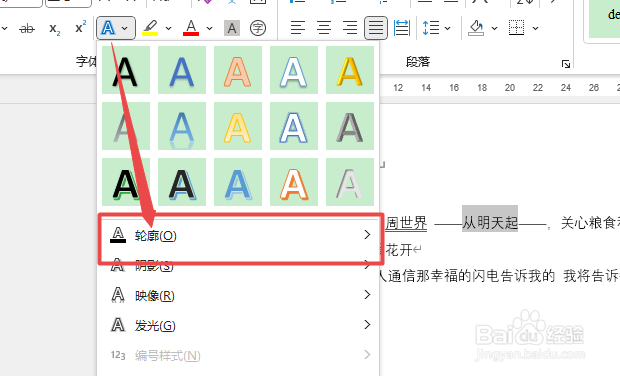Choose blue A with light shadow, third row
The image size is (620, 376).
[x=238, y=182]
